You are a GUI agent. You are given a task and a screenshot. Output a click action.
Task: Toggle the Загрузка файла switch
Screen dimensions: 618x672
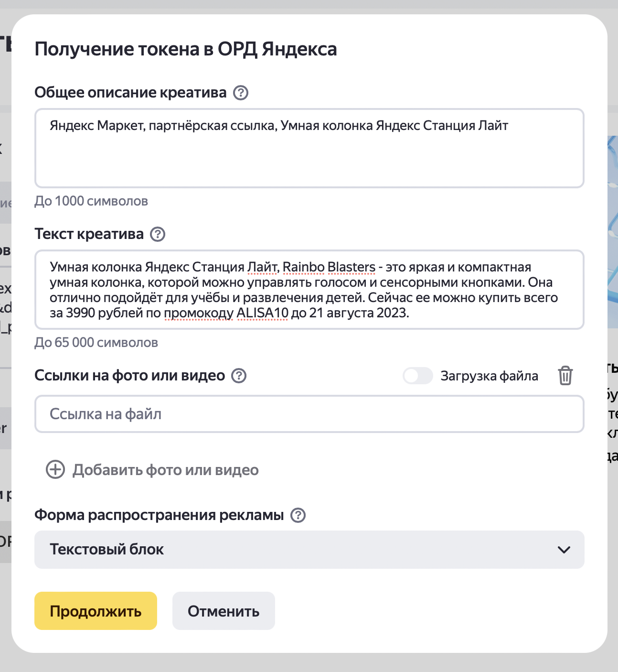click(418, 376)
